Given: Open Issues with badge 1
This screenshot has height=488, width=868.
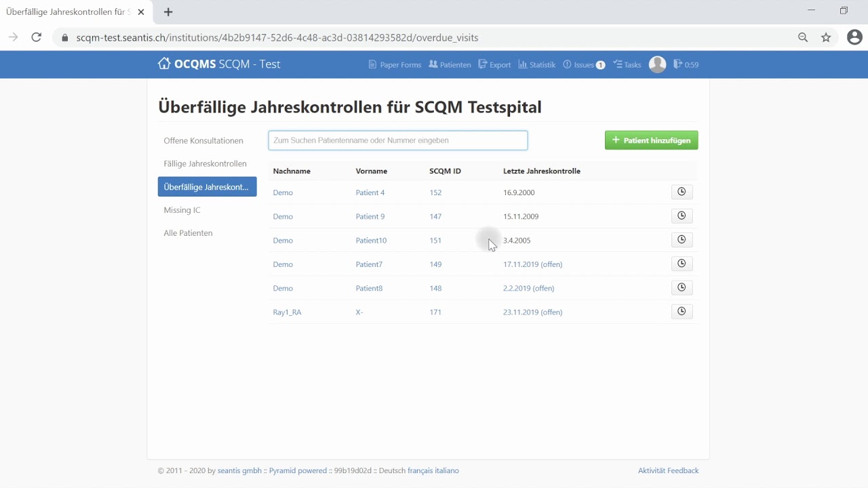Looking at the screenshot, I should tap(584, 65).
